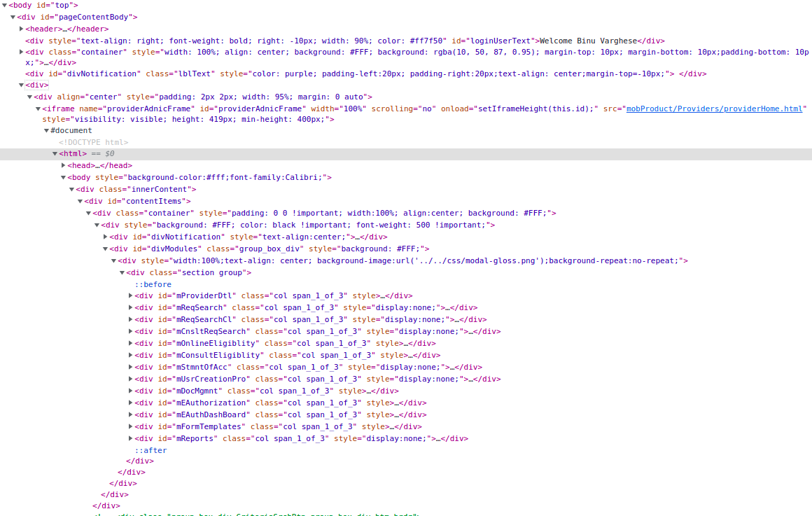Collapse the body with Calibri font style
This screenshot has width=812, height=516.
click(x=63, y=177)
